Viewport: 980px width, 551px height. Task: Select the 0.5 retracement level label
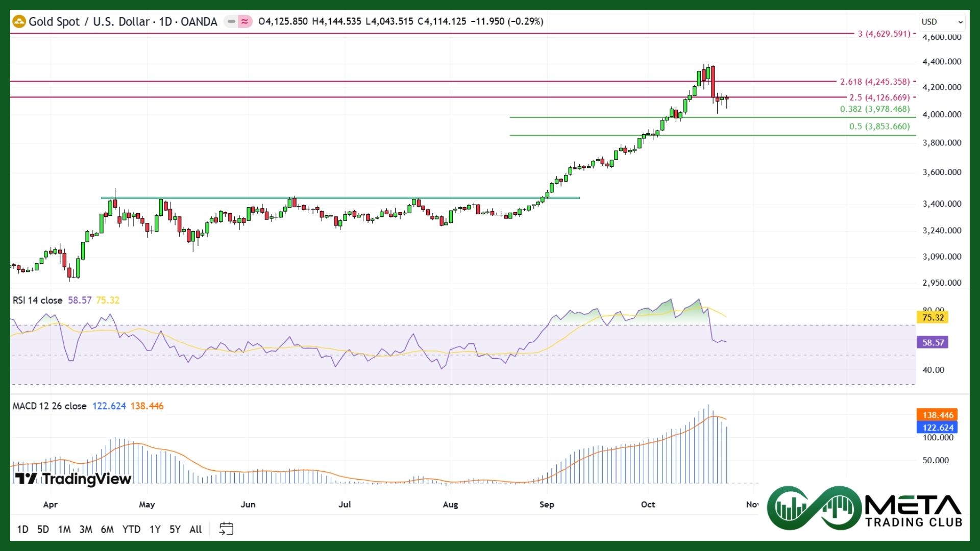(x=879, y=127)
